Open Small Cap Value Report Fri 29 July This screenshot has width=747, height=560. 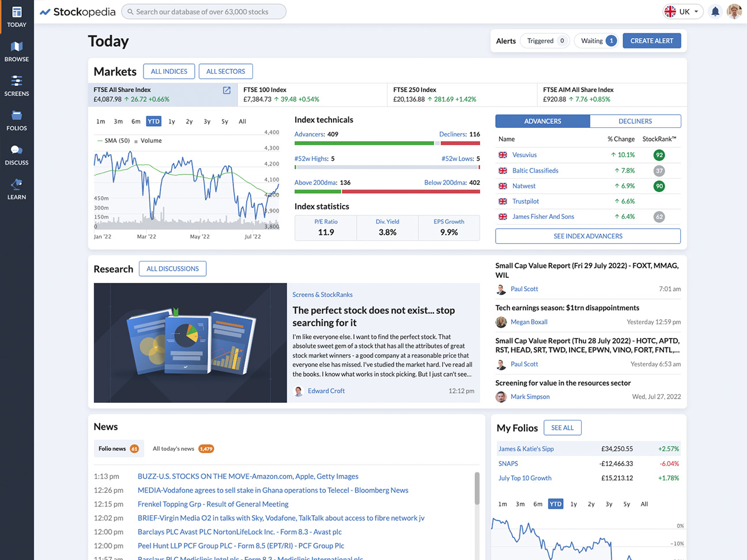587,270
